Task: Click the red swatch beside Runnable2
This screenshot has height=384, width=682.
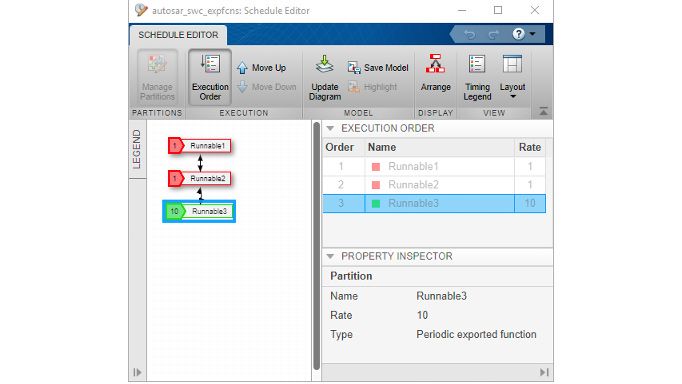Action: point(376,185)
